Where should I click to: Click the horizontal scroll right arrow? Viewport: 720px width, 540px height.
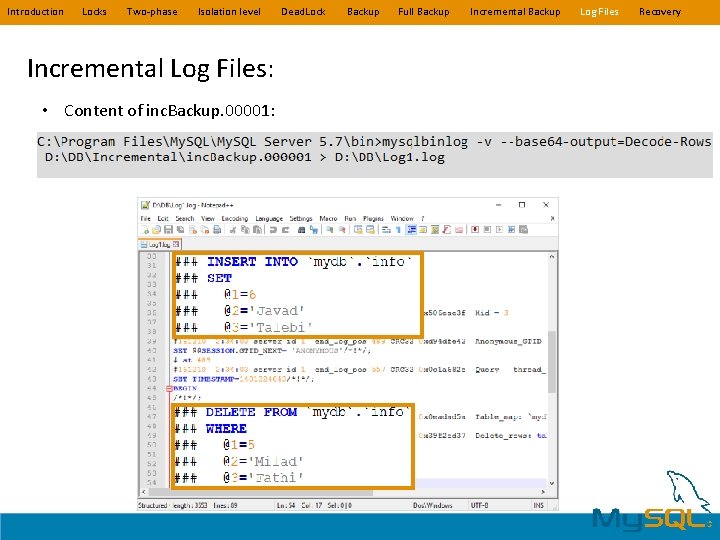[543, 492]
